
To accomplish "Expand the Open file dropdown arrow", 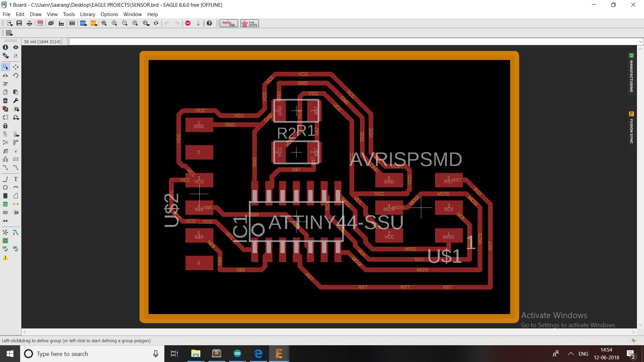I will [12, 24].
